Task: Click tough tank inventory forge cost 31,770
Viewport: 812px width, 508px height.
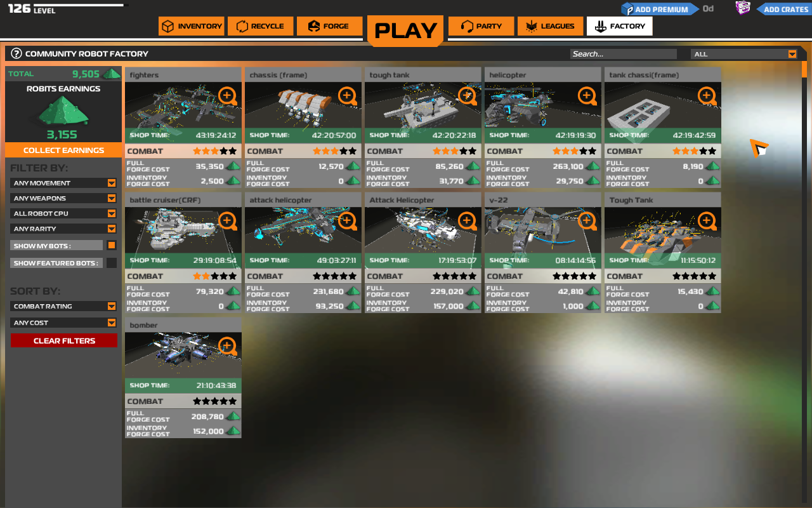Action: tap(451, 181)
